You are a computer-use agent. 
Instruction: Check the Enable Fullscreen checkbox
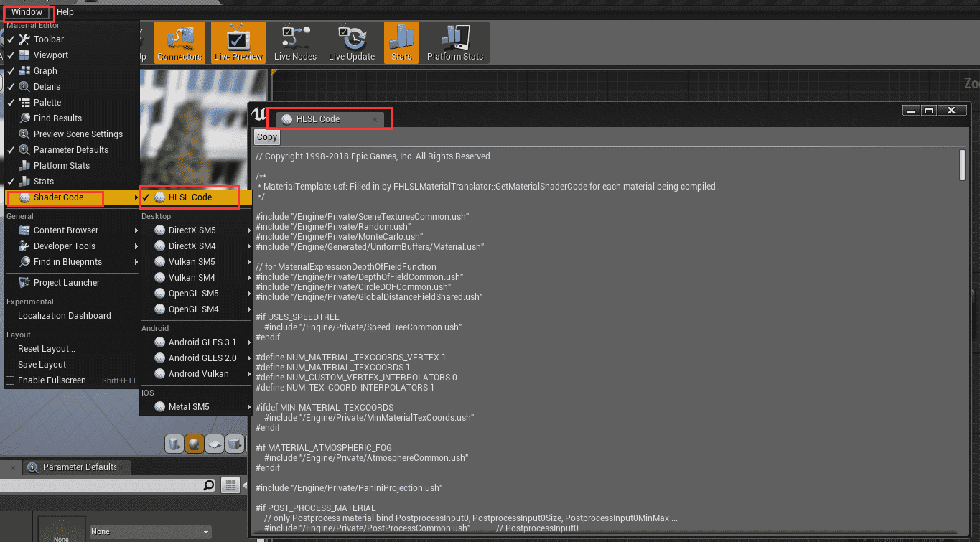(x=10, y=380)
